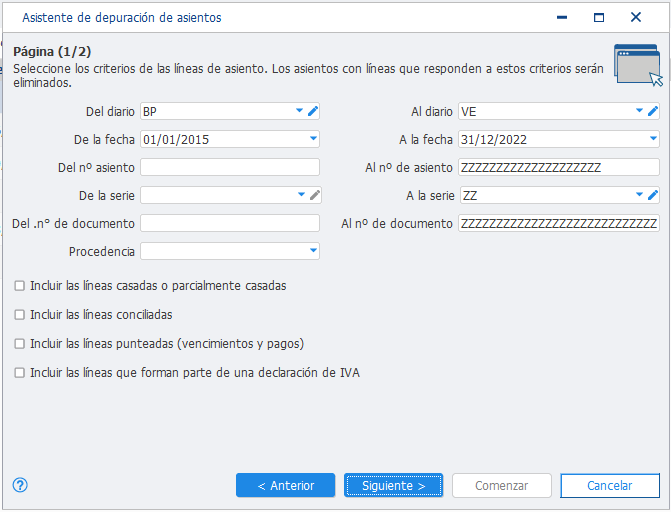The width and height of the screenshot is (671, 512).
Task: Expand A la serie dropdown arrow
Action: coord(639,195)
